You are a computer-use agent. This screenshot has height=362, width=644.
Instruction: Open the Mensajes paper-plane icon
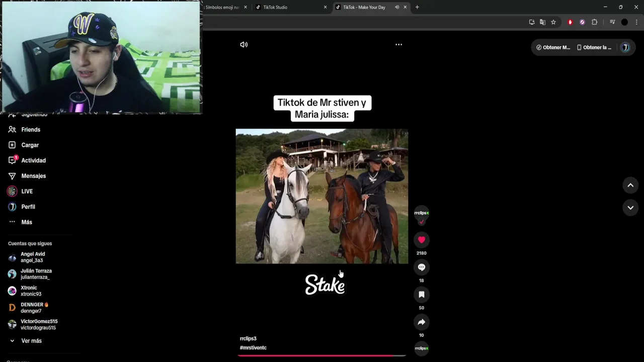coord(12,176)
